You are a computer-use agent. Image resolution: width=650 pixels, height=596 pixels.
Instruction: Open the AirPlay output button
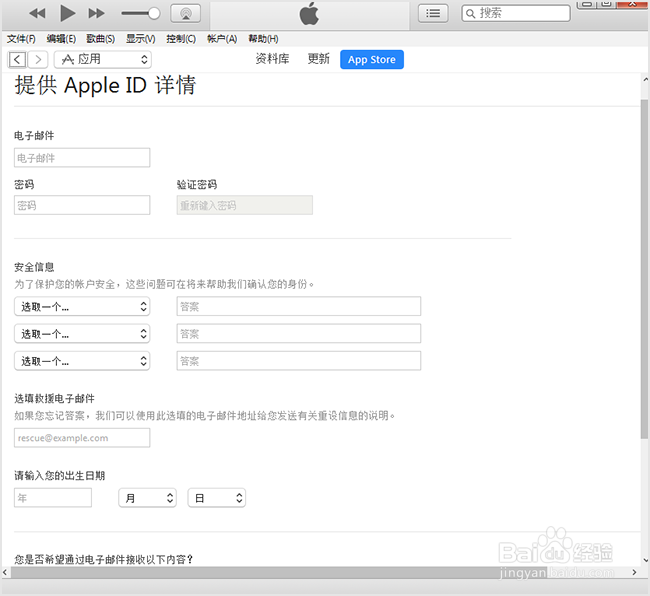[x=185, y=14]
